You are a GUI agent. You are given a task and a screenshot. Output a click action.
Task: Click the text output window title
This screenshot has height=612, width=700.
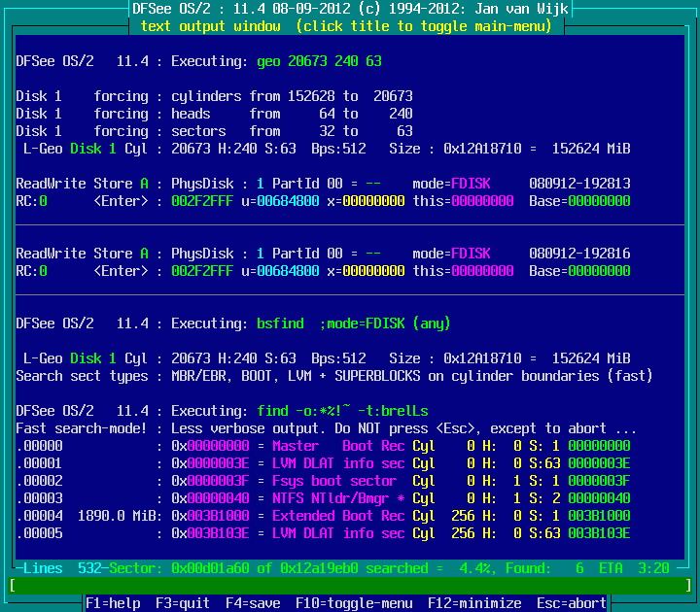coord(345,26)
